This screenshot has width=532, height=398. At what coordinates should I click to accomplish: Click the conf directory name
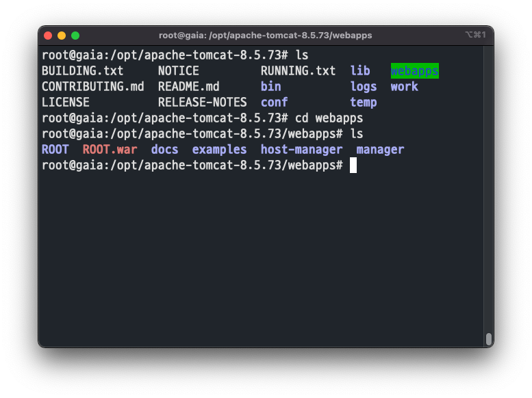pyautogui.click(x=274, y=102)
